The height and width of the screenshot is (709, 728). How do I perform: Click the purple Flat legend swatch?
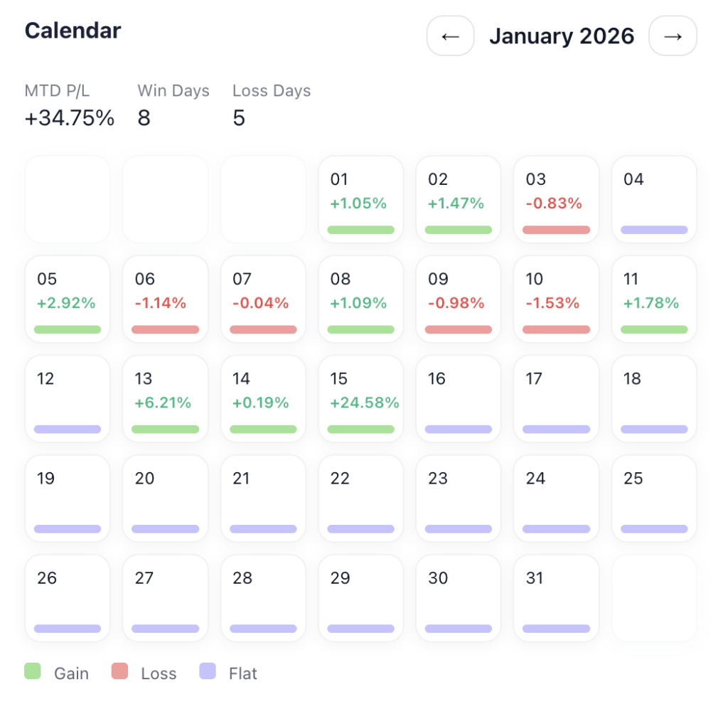tap(208, 671)
